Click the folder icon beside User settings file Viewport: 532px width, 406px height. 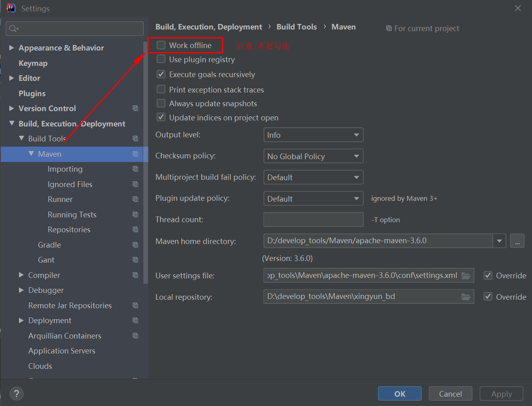[467, 275]
